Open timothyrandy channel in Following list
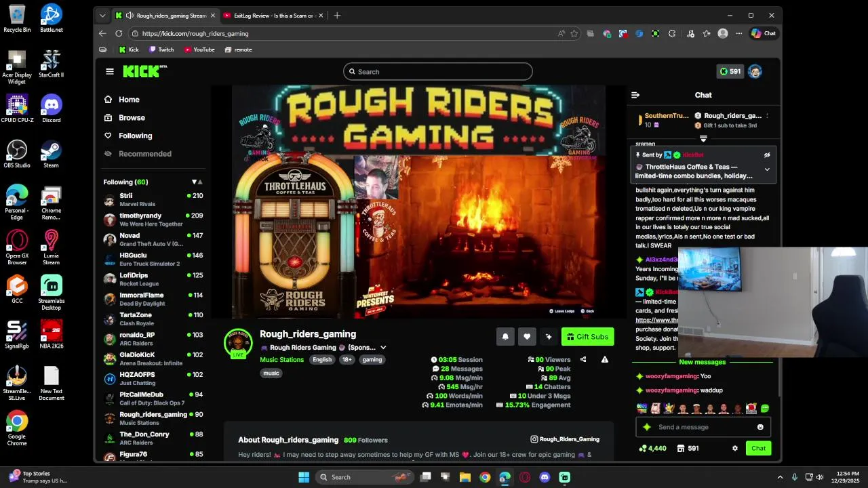This screenshot has width=868, height=488. click(153, 220)
